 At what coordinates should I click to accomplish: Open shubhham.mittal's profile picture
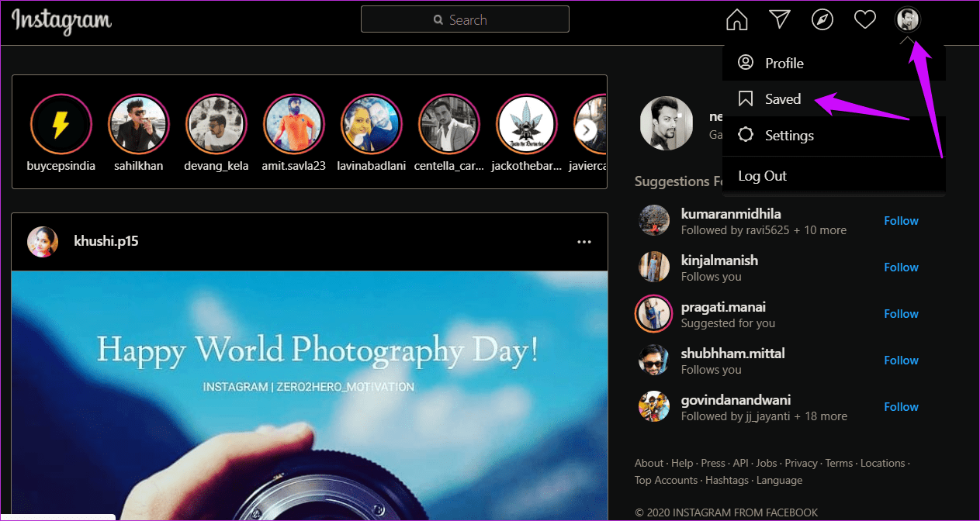pos(654,360)
